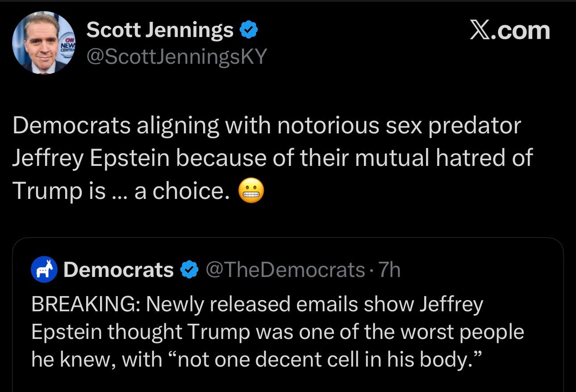This screenshot has width=576, height=392.
Task: Click the Scott Jennings display name
Action: (x=159, y=30)
